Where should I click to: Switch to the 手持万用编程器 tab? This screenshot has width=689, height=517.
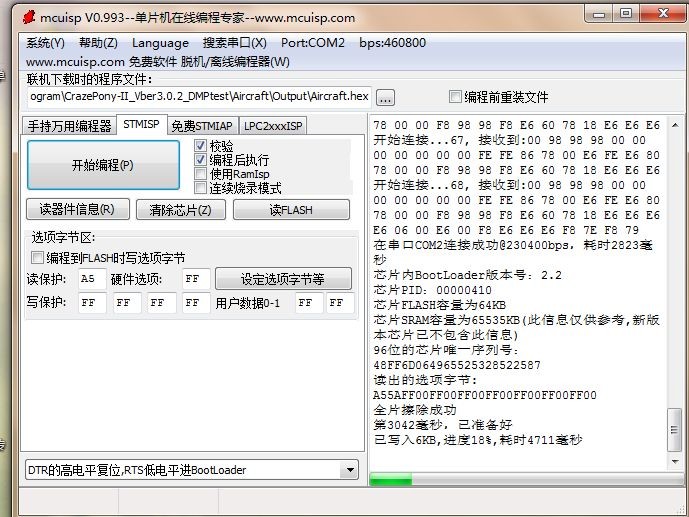click(x=69, y=126)
